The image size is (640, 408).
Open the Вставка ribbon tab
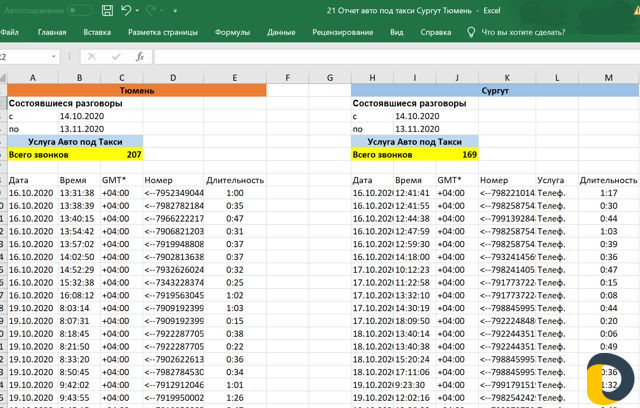[97, 32]
